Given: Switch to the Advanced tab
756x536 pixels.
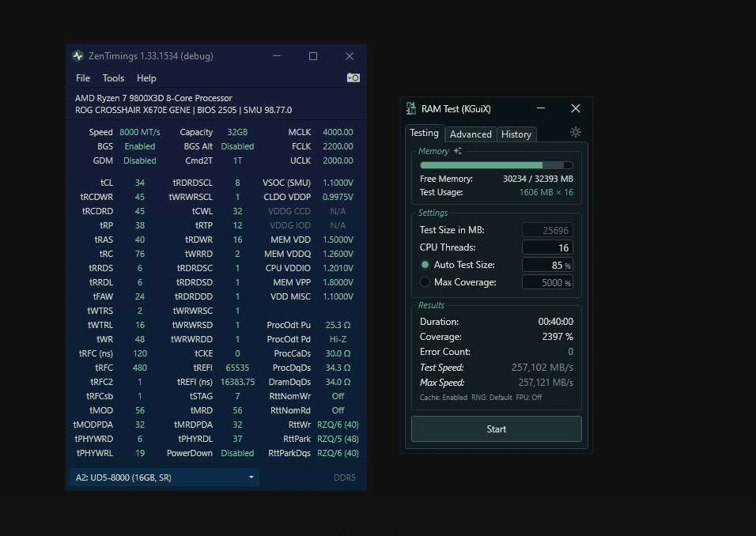Looking at the screenshot, I should pyautogui.click(x=471, y=134).
